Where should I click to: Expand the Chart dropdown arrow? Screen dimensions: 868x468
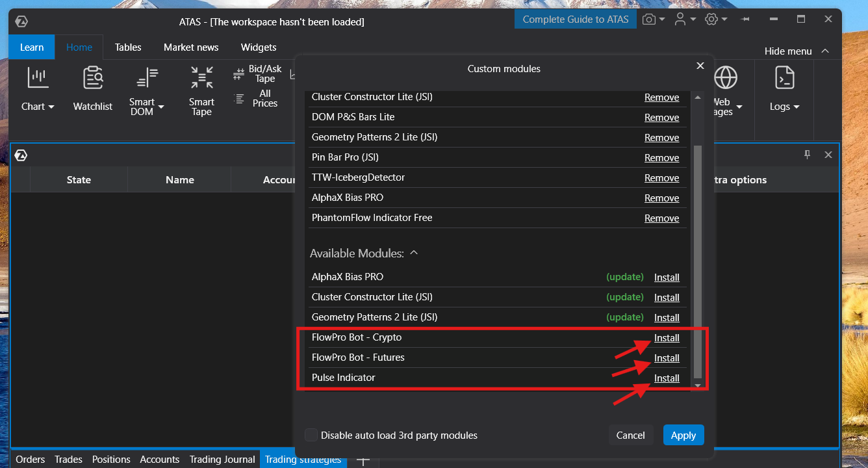[51, 107]
